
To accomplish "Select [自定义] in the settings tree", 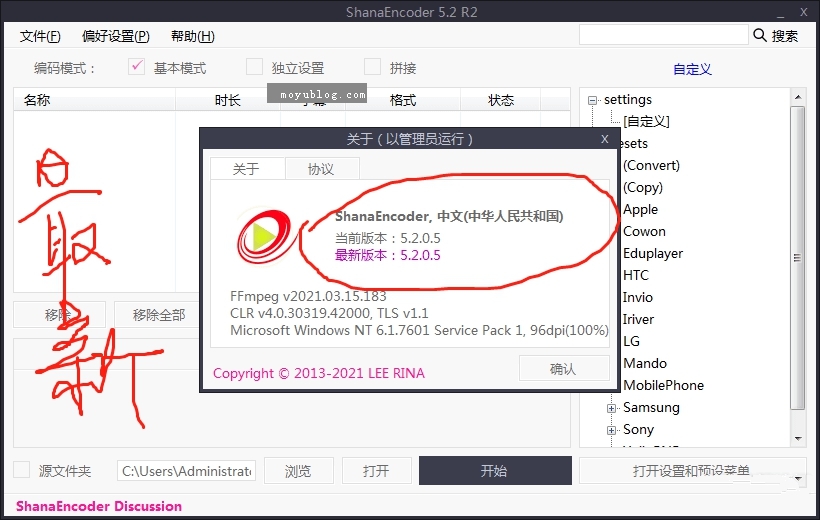I will pyautogui.click(x=646, y=121).
